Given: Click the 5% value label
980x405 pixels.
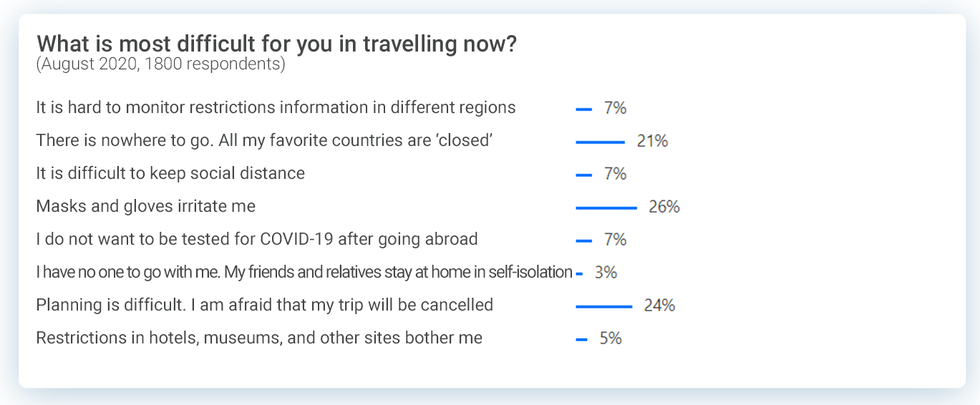Looking at the screenshot, I should tap(611, 339).
